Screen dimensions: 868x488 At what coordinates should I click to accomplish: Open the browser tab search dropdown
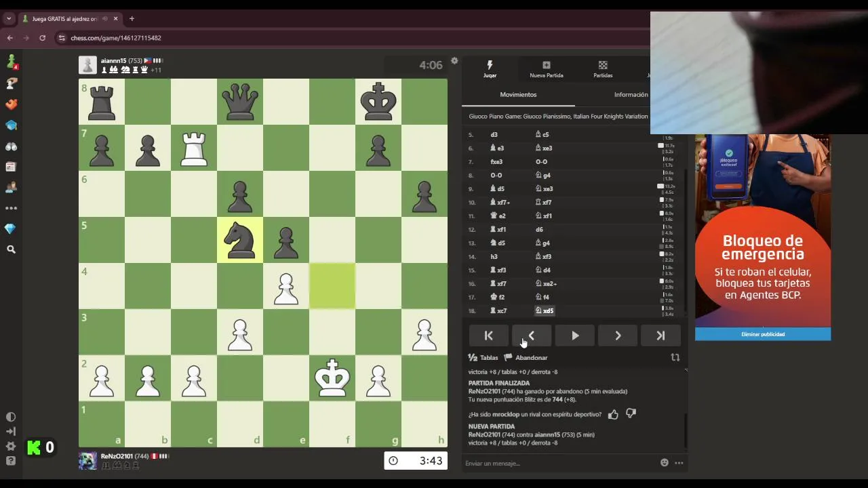[x=9, y=18]
